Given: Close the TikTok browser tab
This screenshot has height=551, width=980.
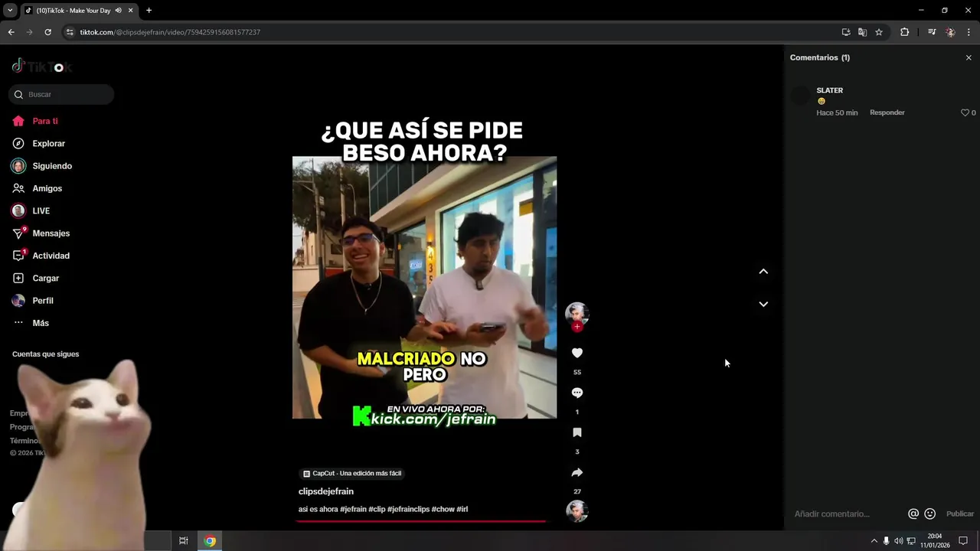Looking at the screenshot, I should 130,11.
